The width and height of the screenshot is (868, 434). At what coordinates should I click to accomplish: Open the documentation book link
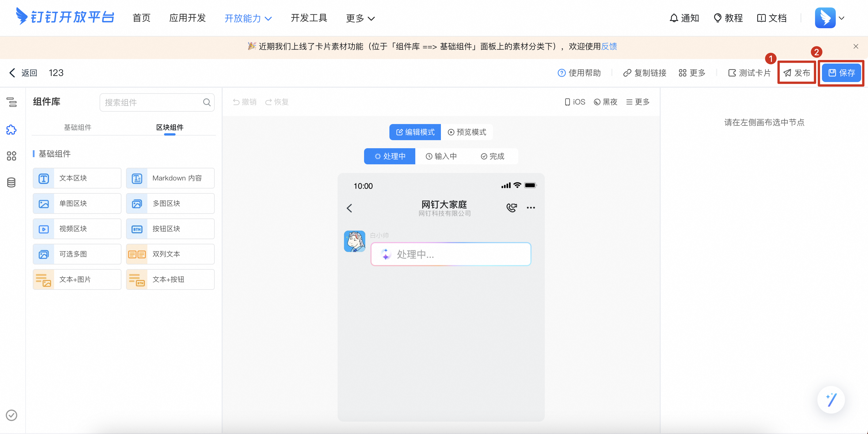click(772, 18)
